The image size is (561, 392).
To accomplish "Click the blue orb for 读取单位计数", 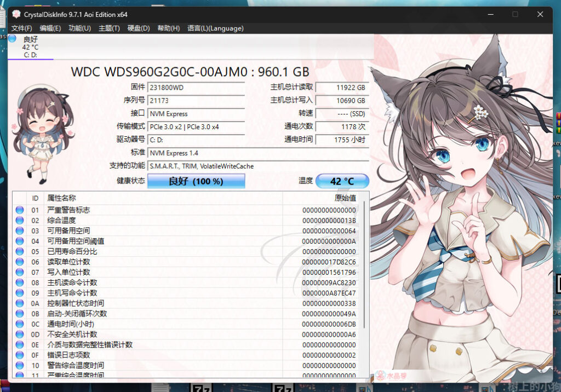I will [20, 262].
